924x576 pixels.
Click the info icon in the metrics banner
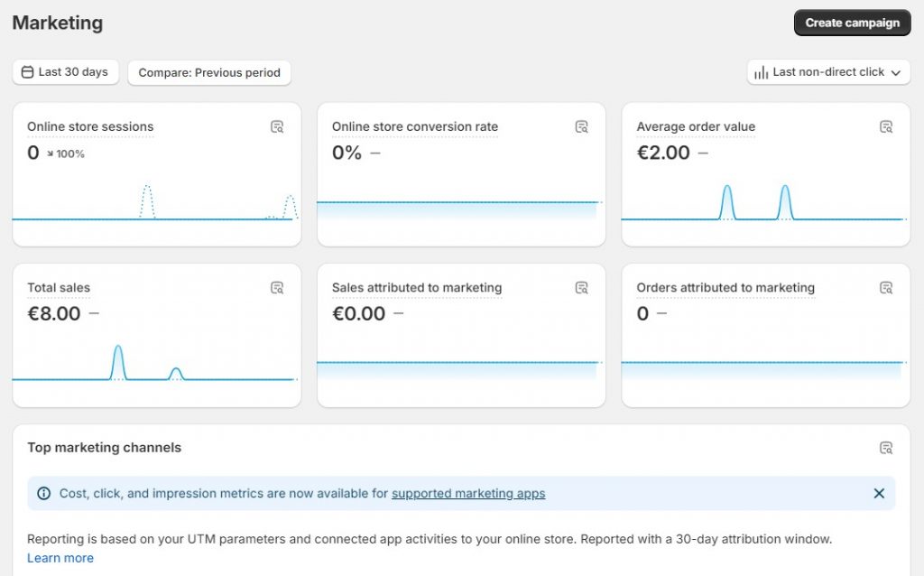click(x=43, y=494)
